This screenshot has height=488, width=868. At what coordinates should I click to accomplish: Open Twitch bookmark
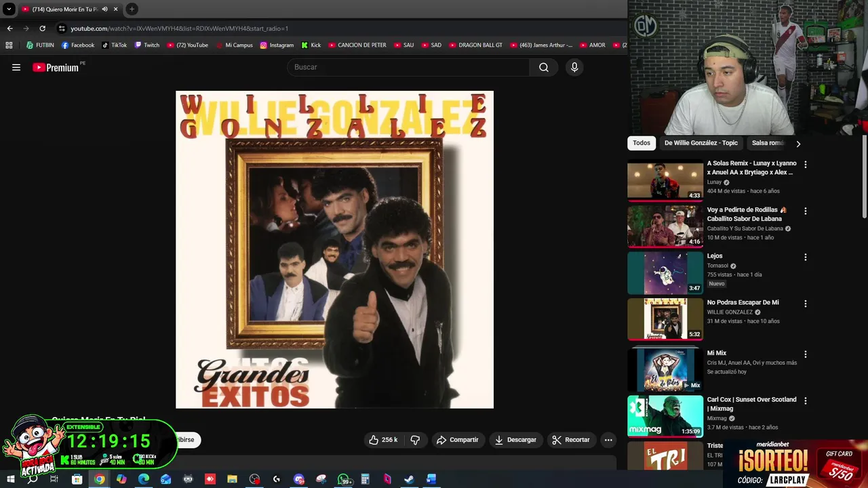pos(146,45)
